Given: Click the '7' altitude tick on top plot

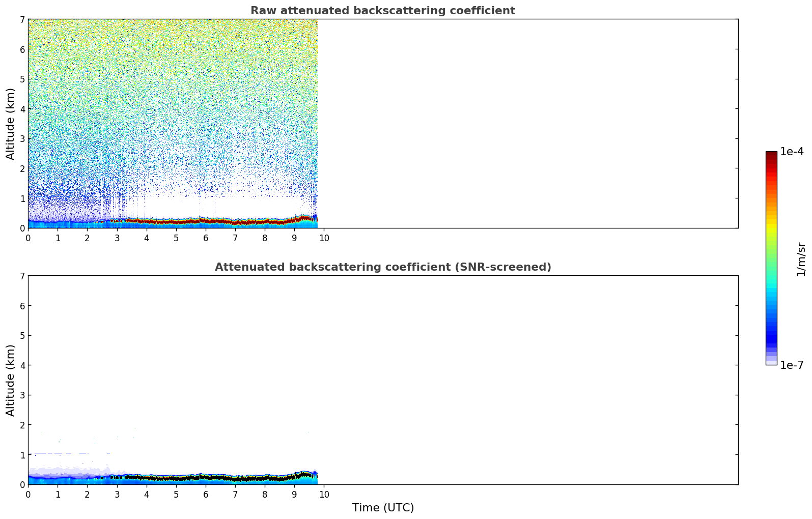Looking at the screenshot, I should coord(22,19).
